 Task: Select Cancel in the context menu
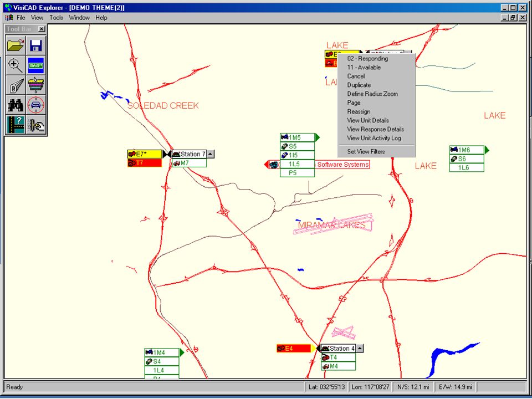(x=376, y=76)
